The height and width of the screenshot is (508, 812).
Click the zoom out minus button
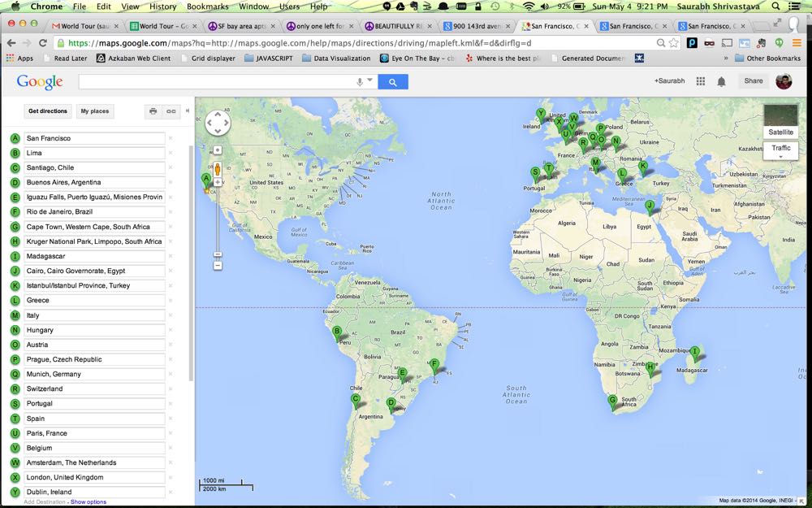point(218,265)
